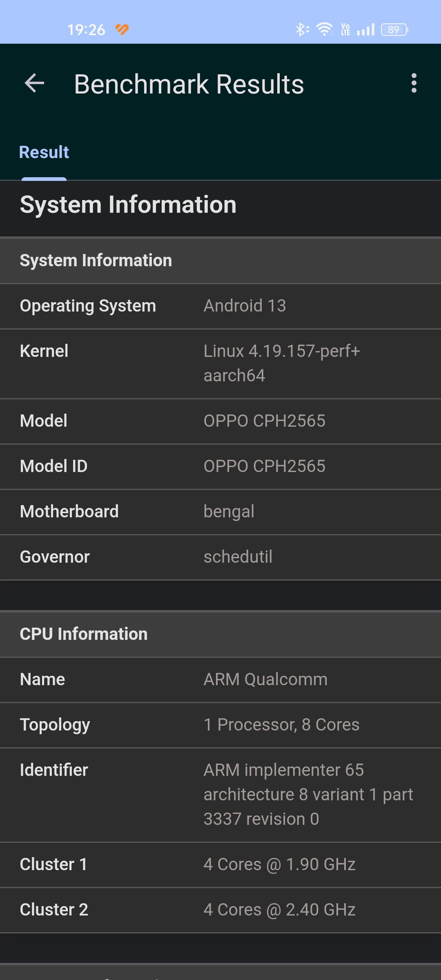Select the Result tab
The width and height of the screenshot is (441, 980).
pyautogui.click(x=44, y=152)
